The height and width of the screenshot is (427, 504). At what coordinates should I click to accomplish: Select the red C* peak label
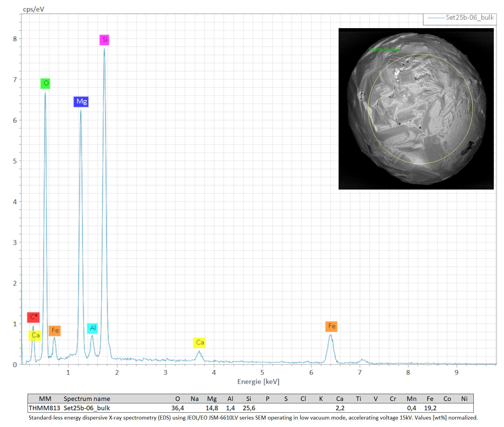click(33, 317)
